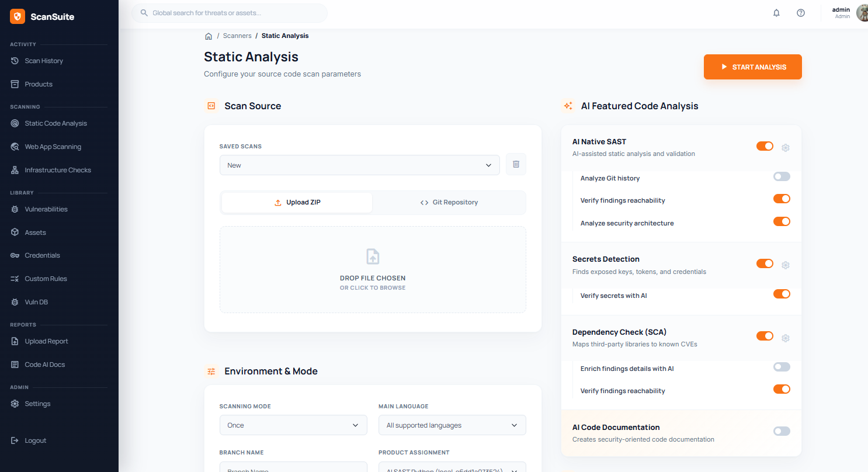This screenshot has height=472, width=868.
Task: Click the Web App Scanning globe icon
Action: pyautogui.click(x=15, y=147)
